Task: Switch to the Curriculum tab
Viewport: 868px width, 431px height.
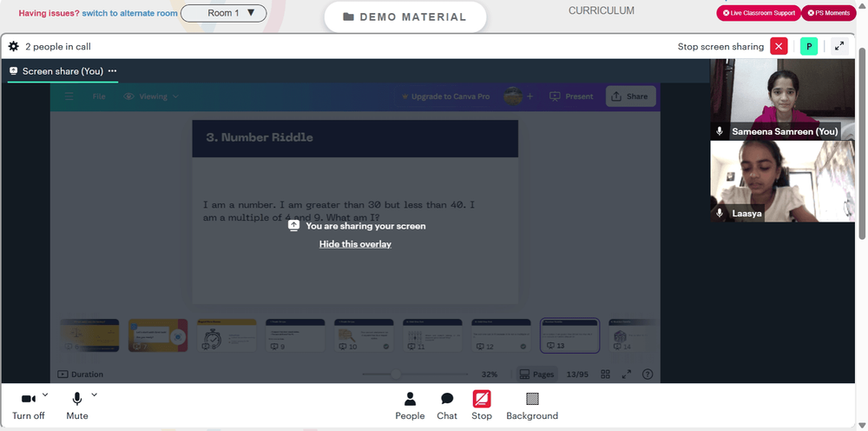Action: click(x=602, y=10)
